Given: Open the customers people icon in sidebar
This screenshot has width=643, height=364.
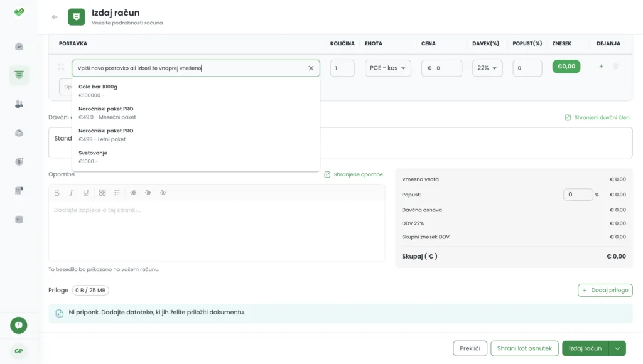Looking at the screenshot, I should click(x=19, y=104).
